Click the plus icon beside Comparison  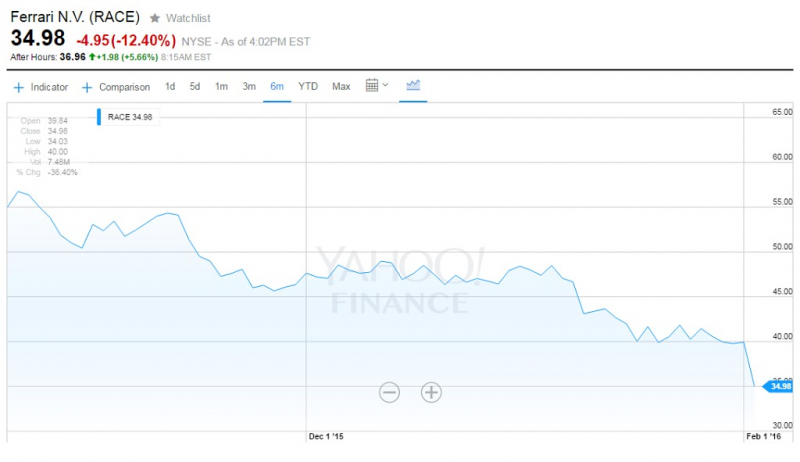(87, 87)
